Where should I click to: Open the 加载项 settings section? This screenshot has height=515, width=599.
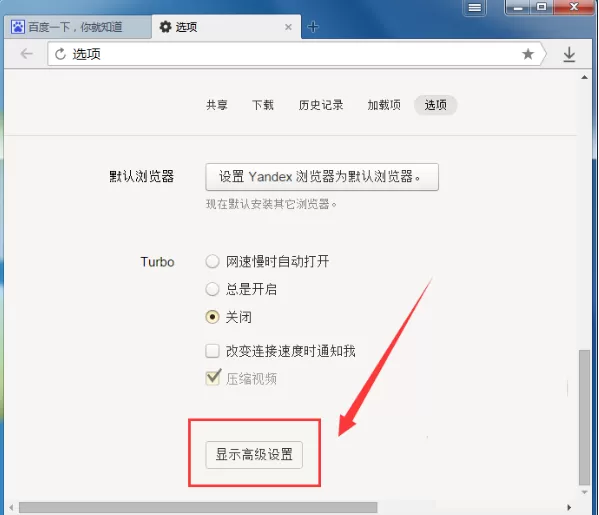point(384,105)
